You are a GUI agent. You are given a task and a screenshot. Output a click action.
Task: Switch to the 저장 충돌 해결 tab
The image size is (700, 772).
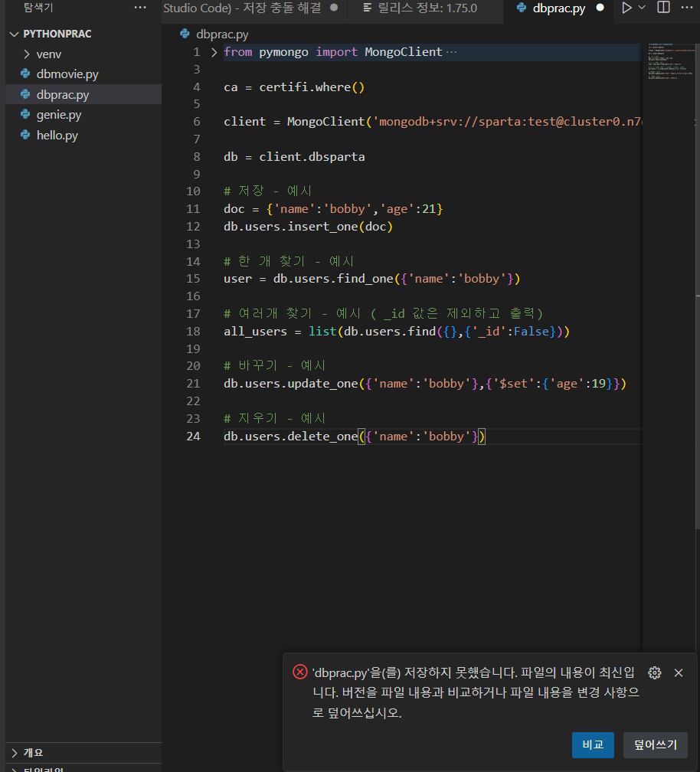[254, 8]
